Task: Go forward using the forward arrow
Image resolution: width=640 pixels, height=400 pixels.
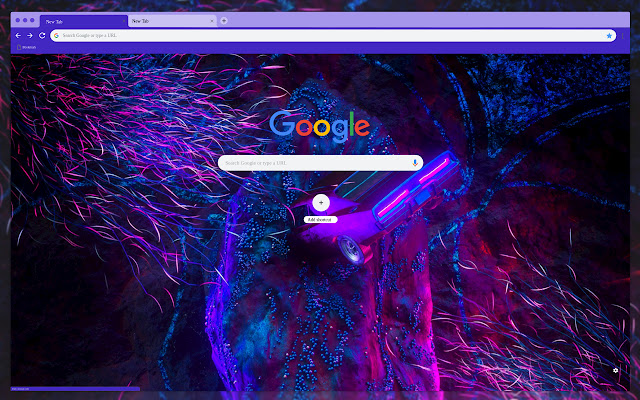Action: [x=30, y=36]
